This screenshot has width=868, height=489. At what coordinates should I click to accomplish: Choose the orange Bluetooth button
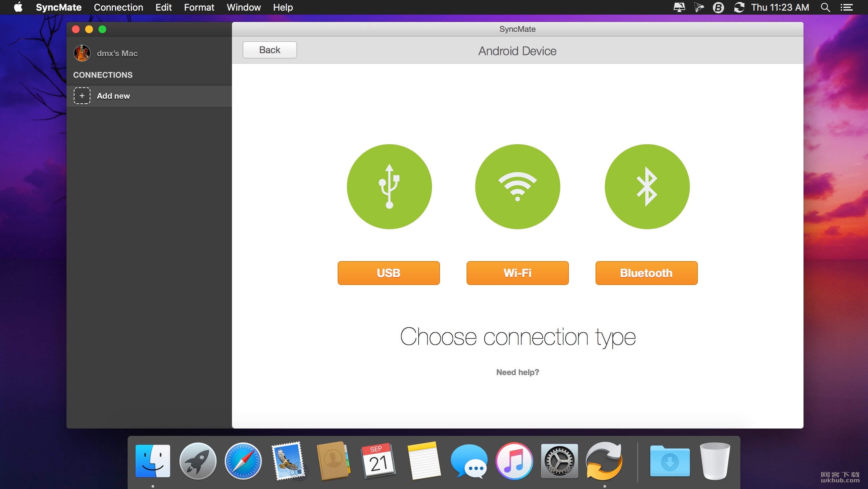pos(646,273)
